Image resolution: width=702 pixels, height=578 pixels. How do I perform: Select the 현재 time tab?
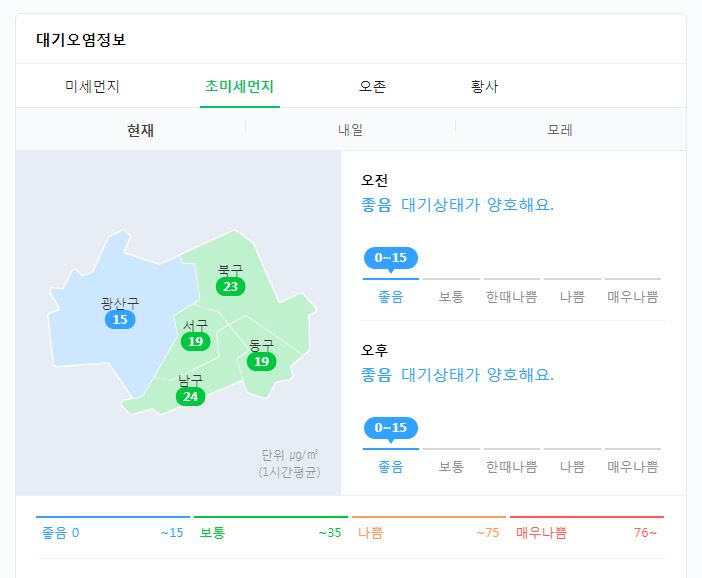[x=141, y=130]
